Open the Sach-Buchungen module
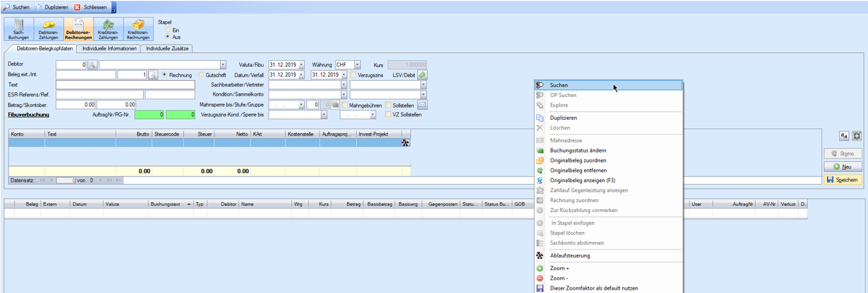The image size is (868, 293). (19, 29)
